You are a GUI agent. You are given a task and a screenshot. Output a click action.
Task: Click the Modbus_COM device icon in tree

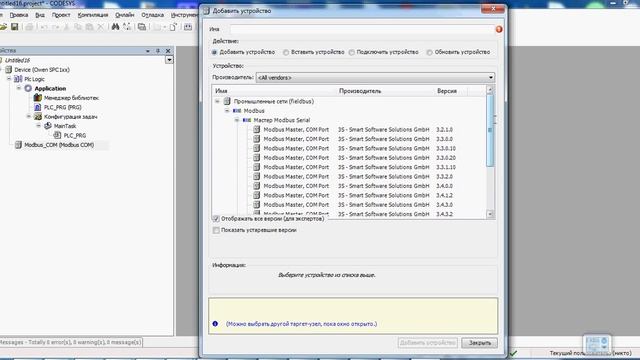coord(18,144)
